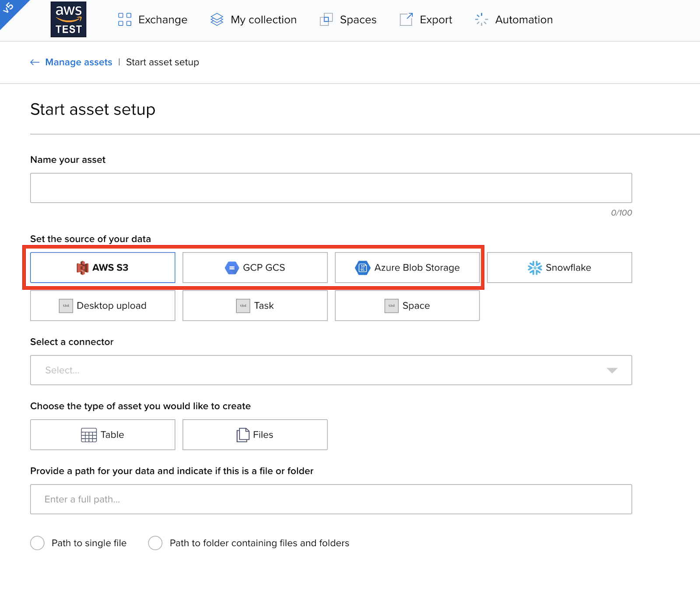Click the AWS S3 bucket icon
The width and height of the screenshot is (700, 614).
(83, 267)
